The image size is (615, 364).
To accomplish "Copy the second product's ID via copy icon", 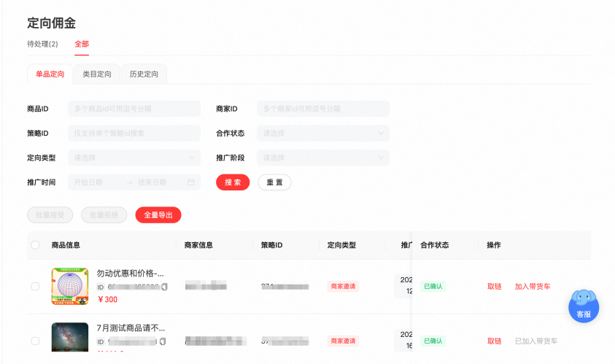I will point(163,341).
